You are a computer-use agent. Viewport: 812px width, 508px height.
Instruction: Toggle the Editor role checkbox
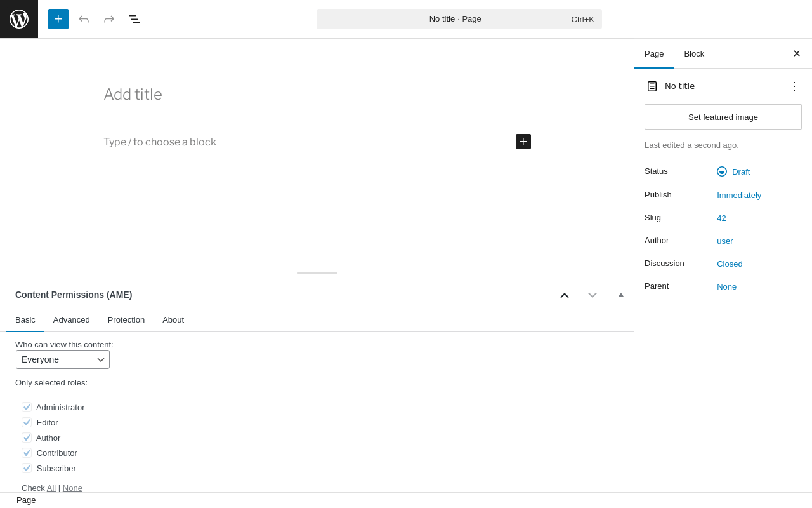click(x=27, y=422)
